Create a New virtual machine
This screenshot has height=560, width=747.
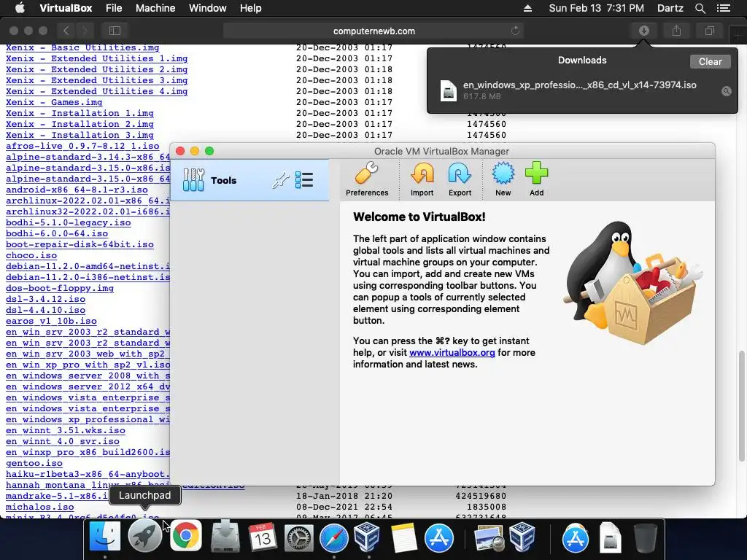tap(503, 179)
